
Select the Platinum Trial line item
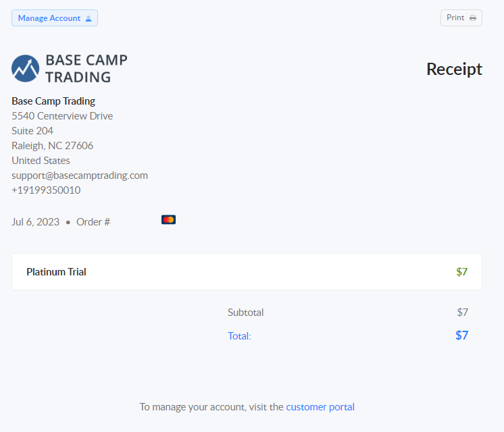[247, 272]
